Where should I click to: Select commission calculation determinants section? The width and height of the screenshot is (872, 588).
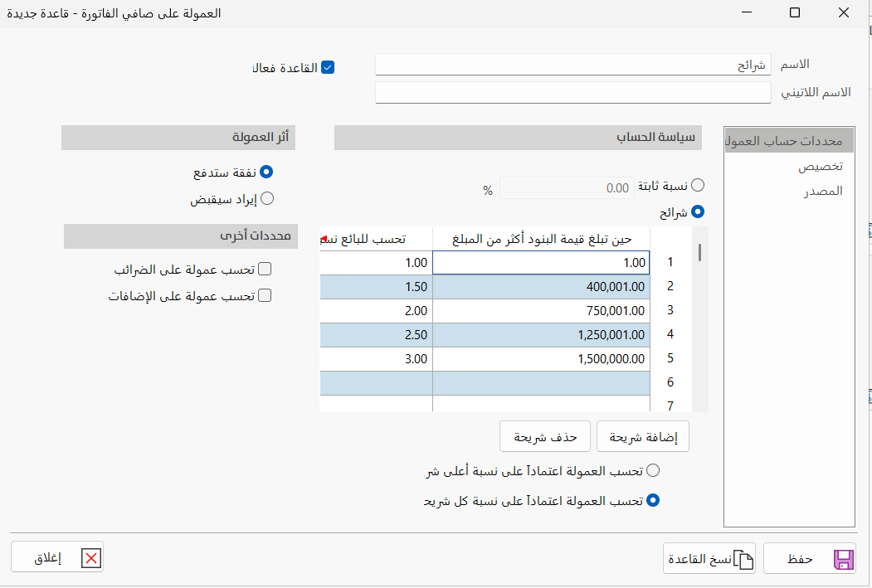789,141
